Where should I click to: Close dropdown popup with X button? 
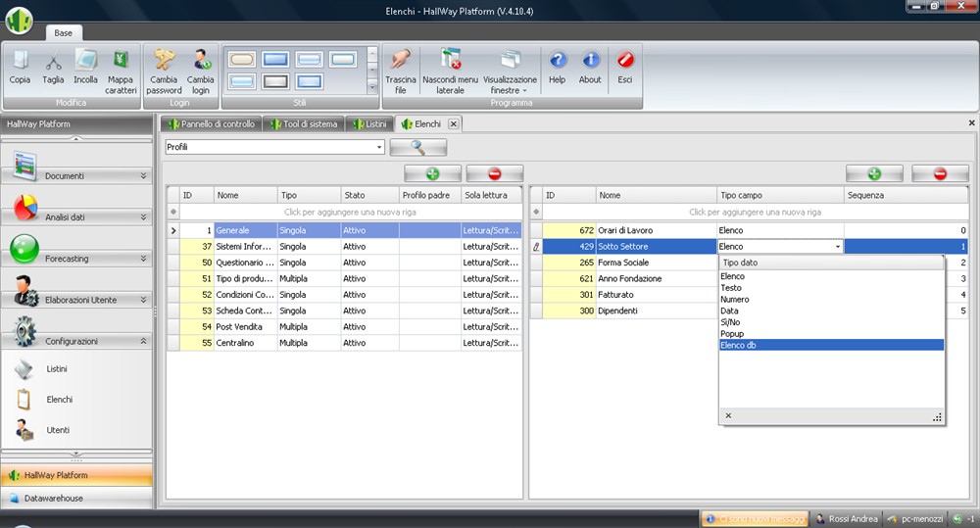(728, 415)
